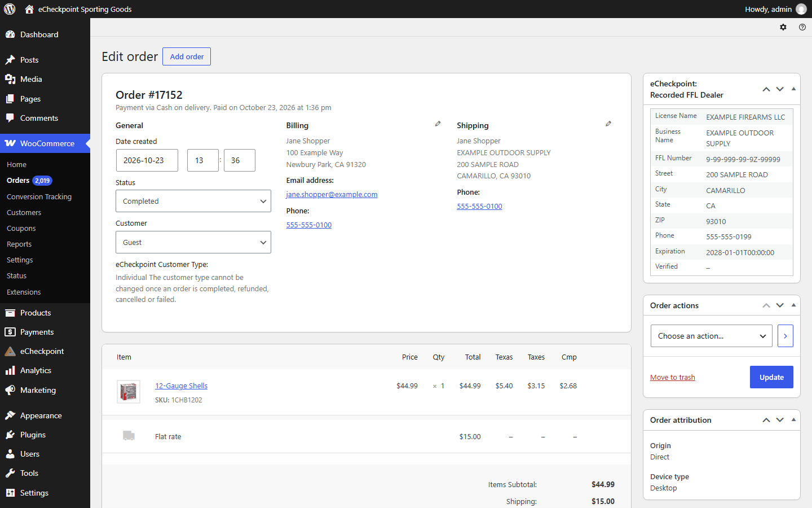The height and width of the screenshot is (508, 812).
Task: Click the admin avatar icon
Action: 801,9
